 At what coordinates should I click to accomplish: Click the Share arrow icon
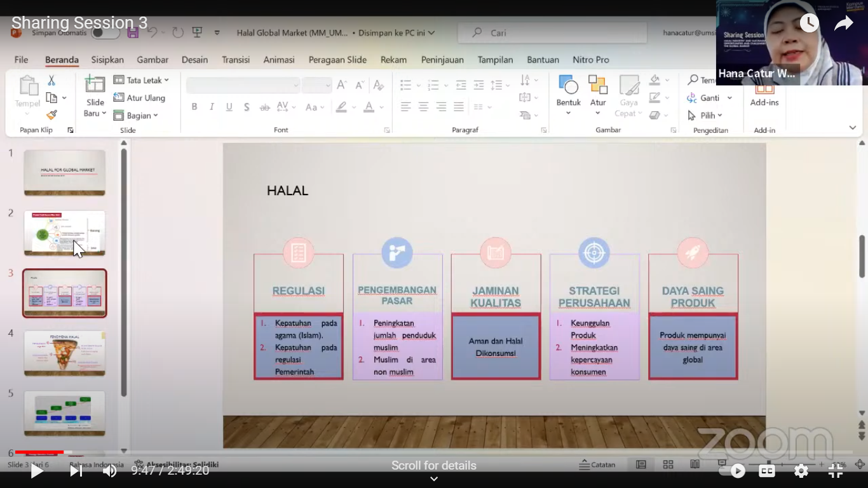(x=843, y=24)
